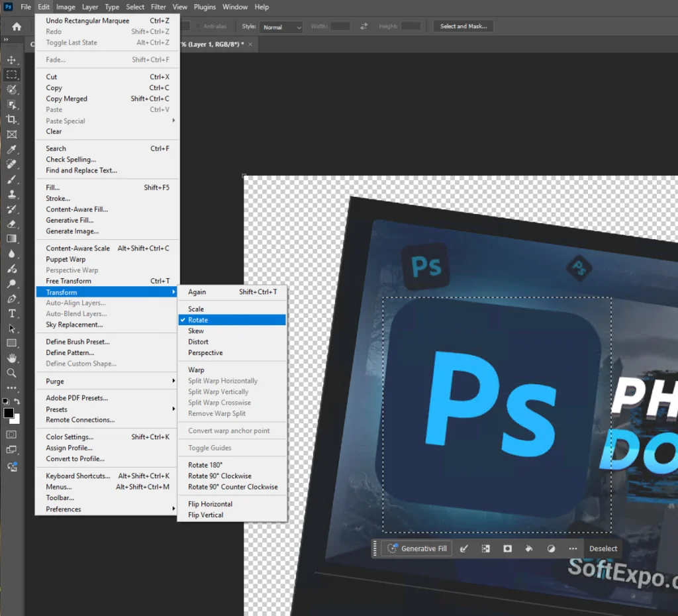The height and width of the screenshot is (616, 678).
Task: Click the Home icon in options bar
Action: click(x=17, y=26)
